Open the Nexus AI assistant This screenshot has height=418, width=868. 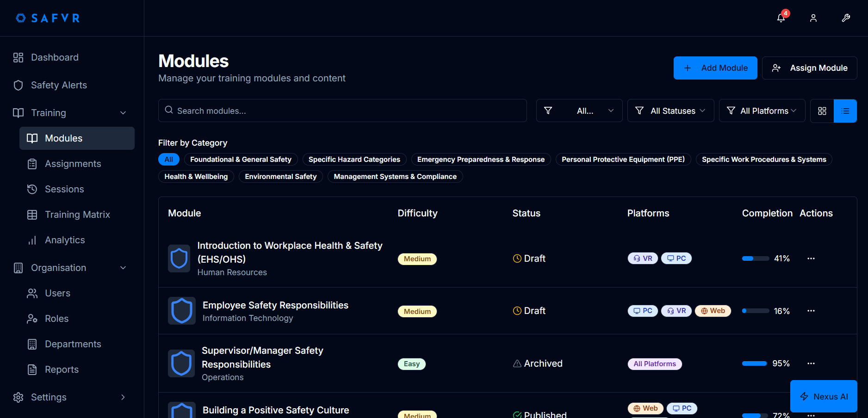pos(824,396)
